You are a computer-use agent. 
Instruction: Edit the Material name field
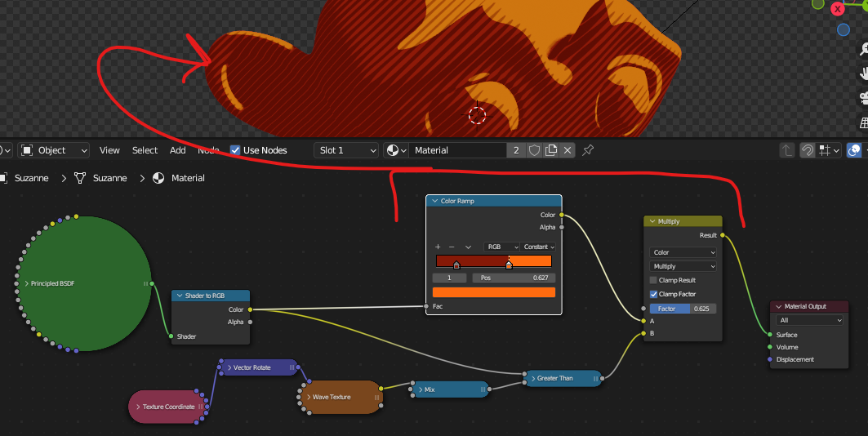tap(458, 150)
